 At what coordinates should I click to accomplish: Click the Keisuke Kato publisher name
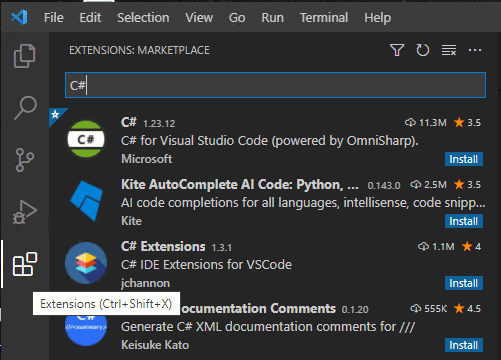155,345
